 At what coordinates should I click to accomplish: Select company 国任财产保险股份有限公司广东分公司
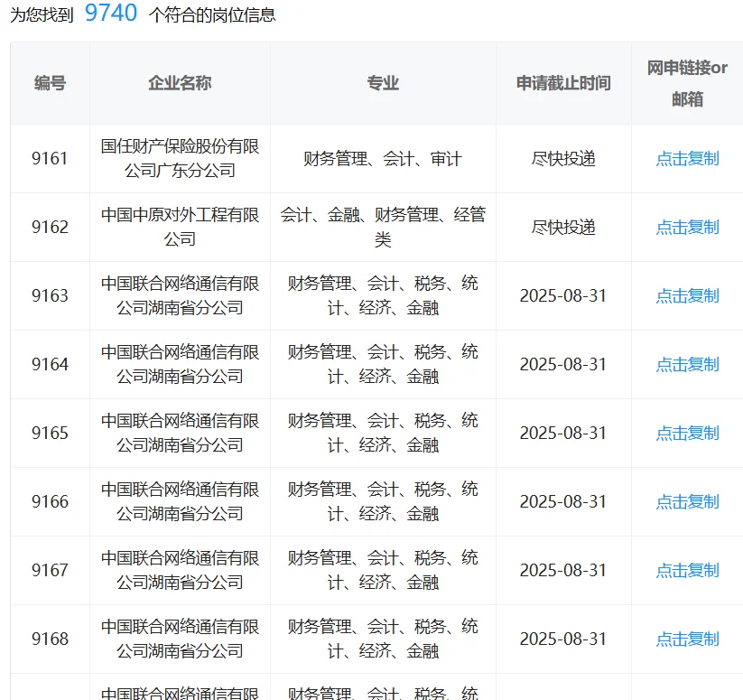coord(180,158)
